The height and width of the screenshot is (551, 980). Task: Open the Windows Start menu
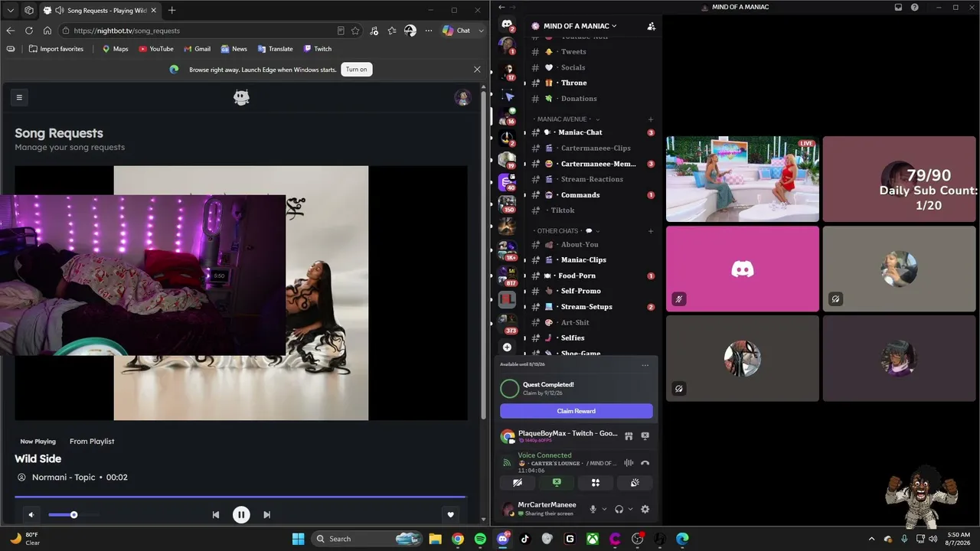[x=299, y=539]
